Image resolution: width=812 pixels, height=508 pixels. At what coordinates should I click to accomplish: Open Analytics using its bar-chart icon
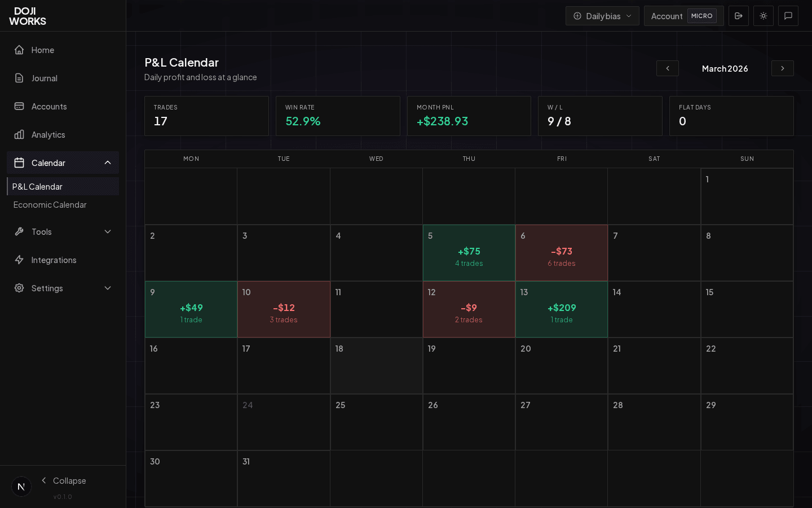(x=19, y=134)
